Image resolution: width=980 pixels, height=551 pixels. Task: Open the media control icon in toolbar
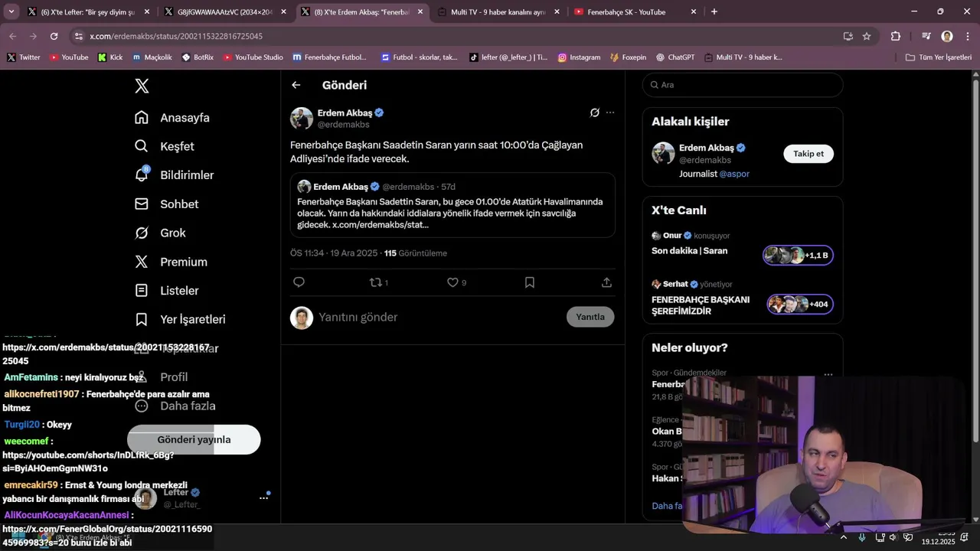pyautogui.click(x=926, y=36)
